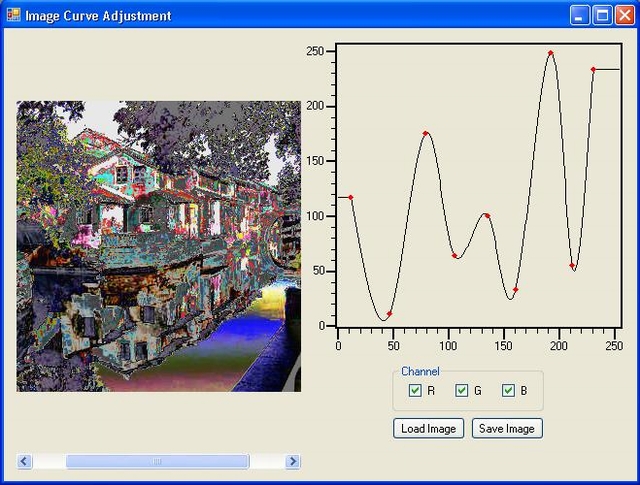Click the Load Image button
640x485 pixels.
(x=428, y=428)
